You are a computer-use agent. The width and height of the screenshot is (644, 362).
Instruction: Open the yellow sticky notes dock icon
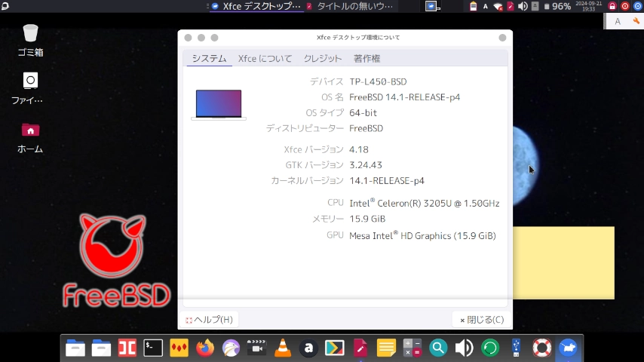coord(386,348)
